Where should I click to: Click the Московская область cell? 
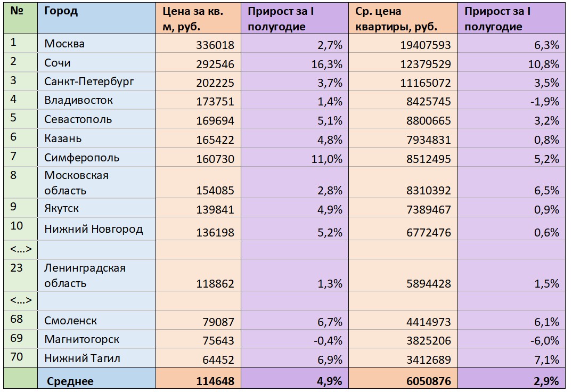coord(97,183)
